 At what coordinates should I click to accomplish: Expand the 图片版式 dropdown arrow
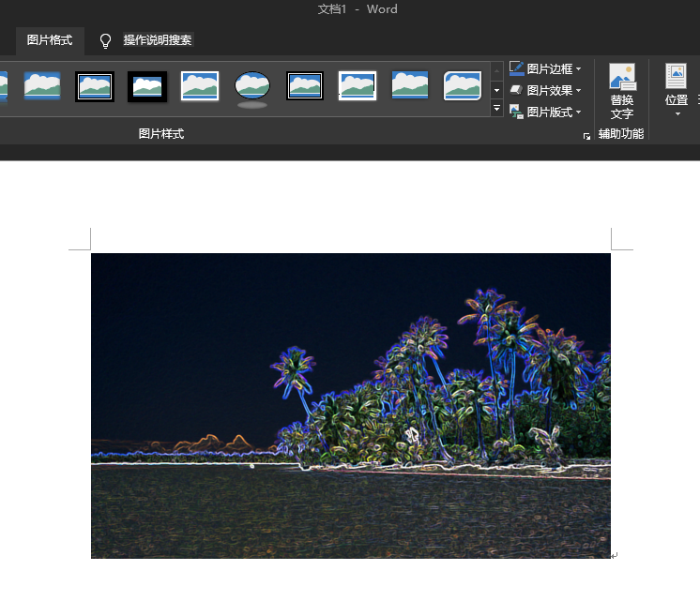(578, 113)
